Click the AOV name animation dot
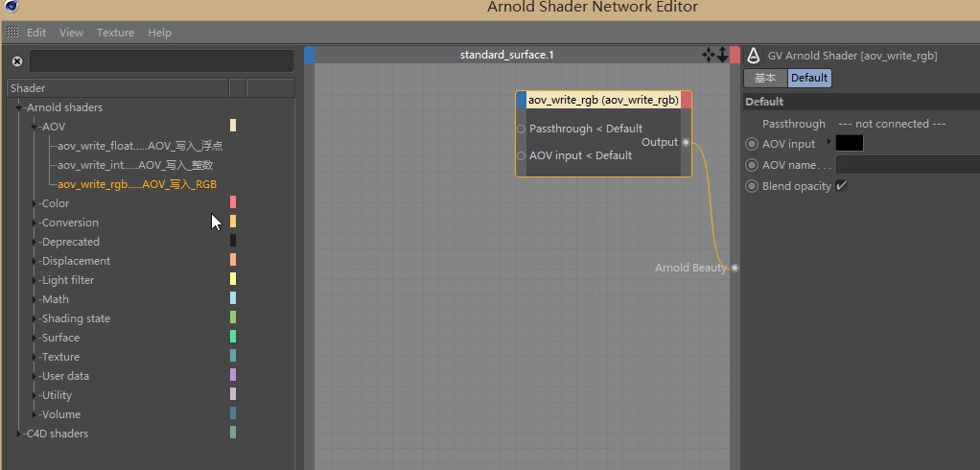Image resolution: width=980 pixels, height=470 pixels. pos(752,165)
